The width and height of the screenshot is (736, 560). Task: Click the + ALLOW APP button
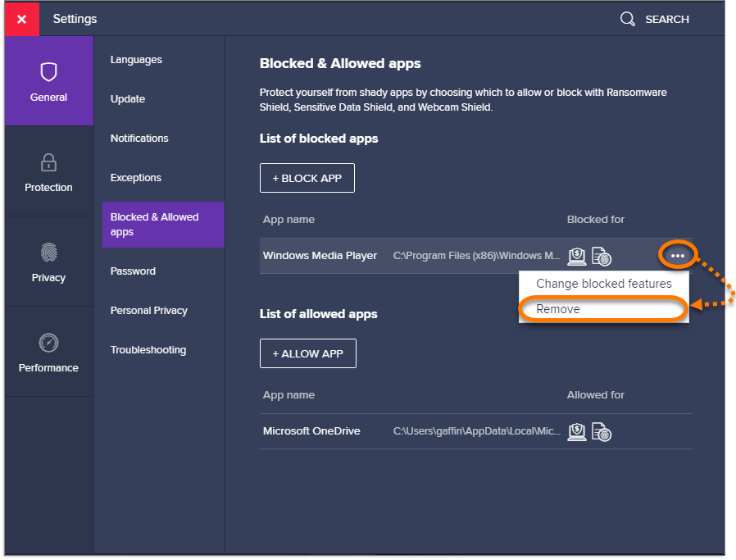tap(308, 353)
